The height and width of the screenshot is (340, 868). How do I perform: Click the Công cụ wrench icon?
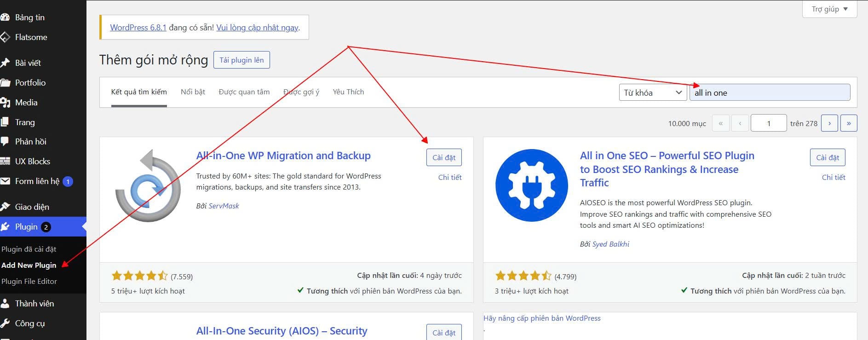click(5, 323)
